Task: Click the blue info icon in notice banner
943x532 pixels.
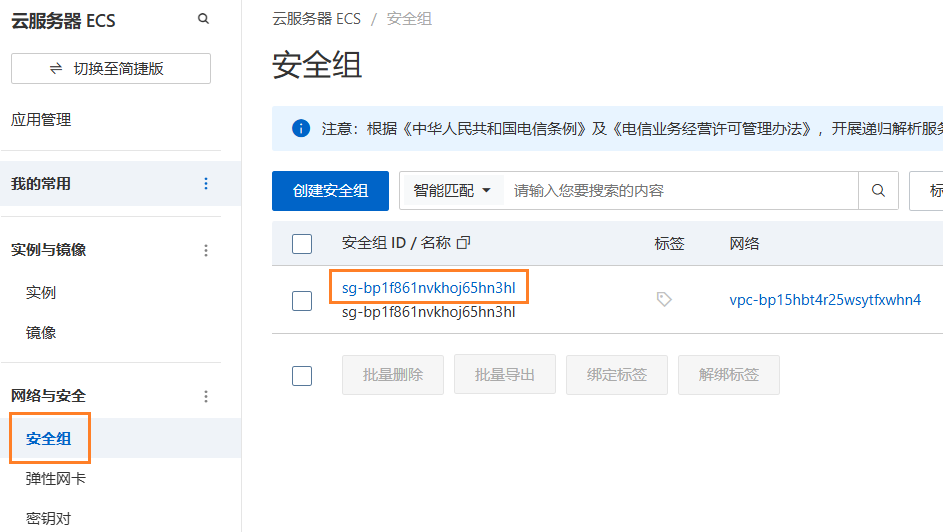Action: [x=301, y=128]
